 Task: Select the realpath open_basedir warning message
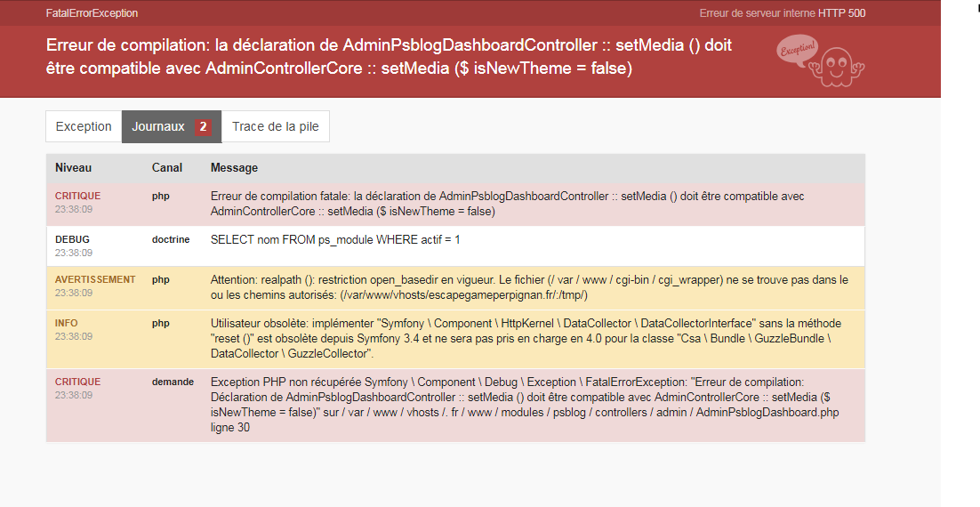529,287
